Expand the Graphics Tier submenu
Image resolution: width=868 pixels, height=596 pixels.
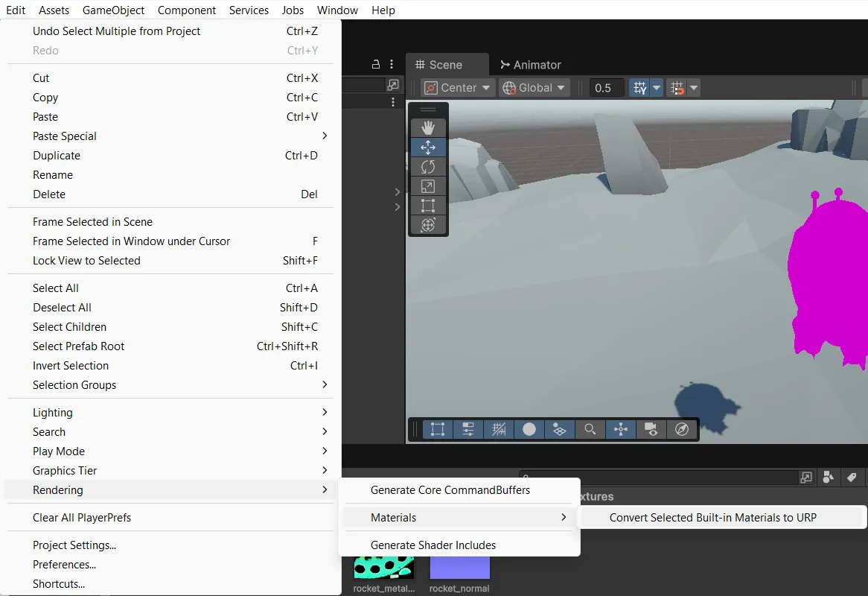(x=170, y=471)
